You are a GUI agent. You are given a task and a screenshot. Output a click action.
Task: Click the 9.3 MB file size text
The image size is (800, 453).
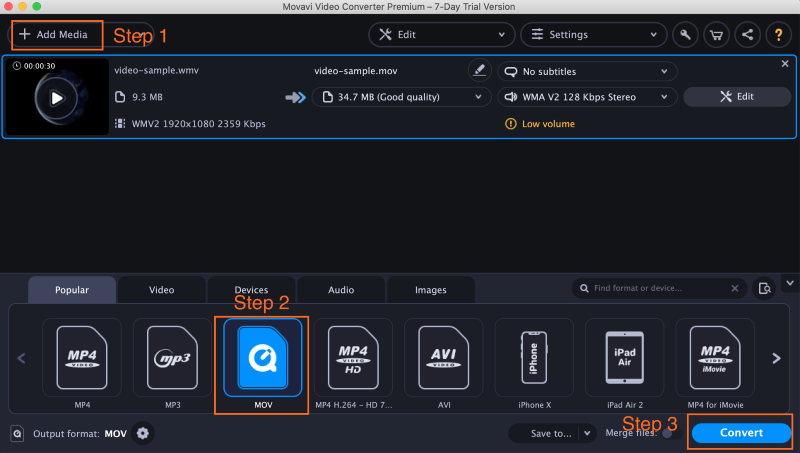pyautogui.click(x=147, y=97)
